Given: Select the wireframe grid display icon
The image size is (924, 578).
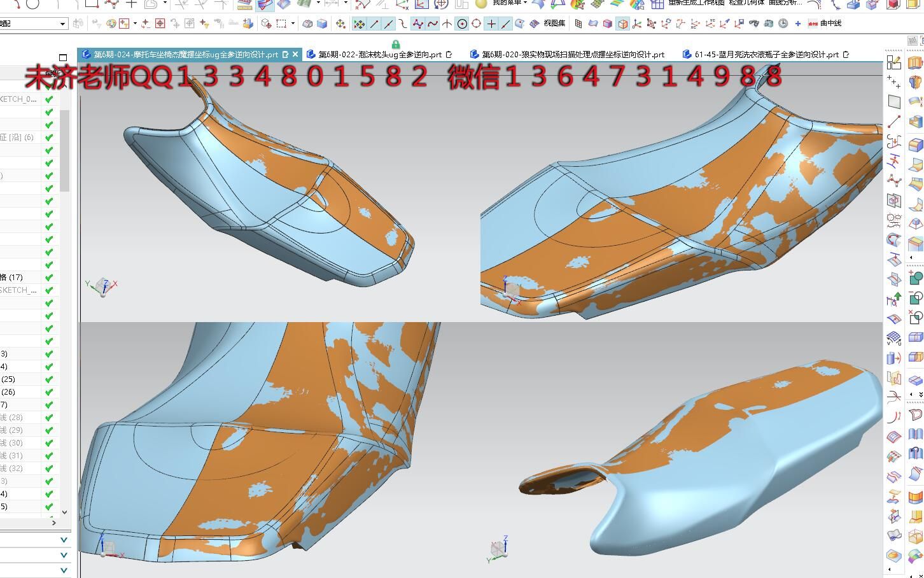Looking at the screenshot, I should click(578, 24).
